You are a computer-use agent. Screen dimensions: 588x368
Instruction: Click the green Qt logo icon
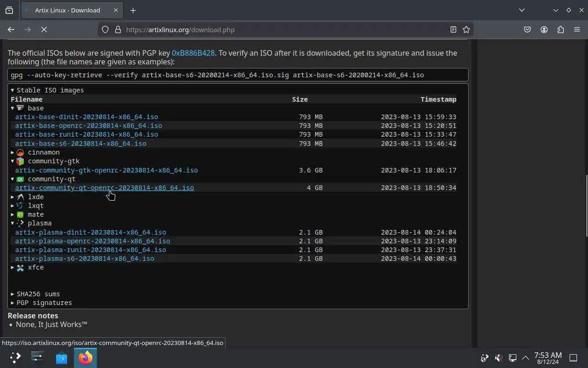[x=20, y=179]
